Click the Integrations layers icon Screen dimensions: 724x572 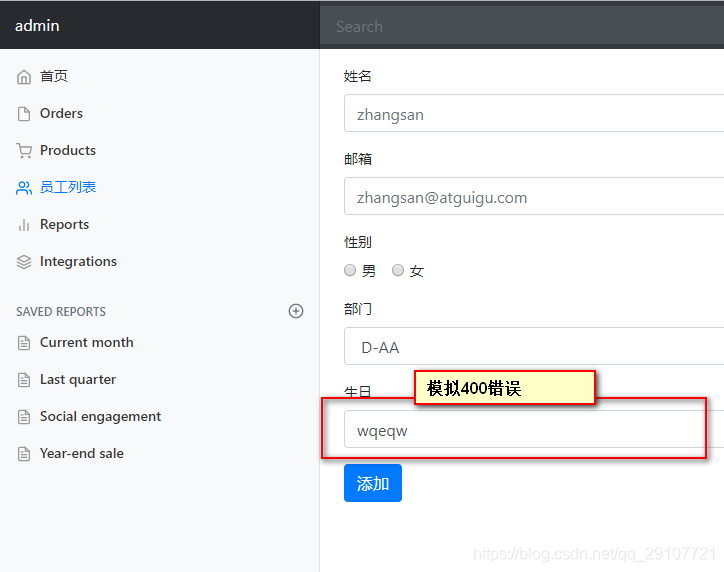(24, 262)
